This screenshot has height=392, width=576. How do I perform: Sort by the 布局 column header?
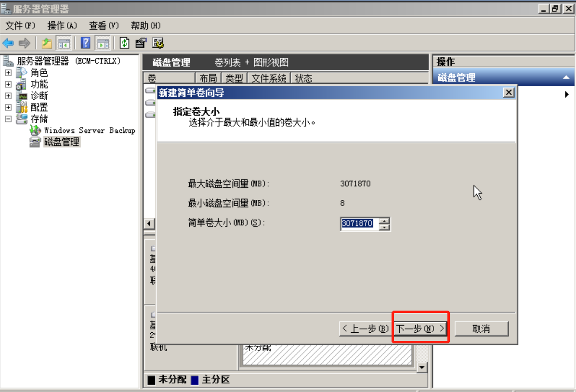(x=208, y=78)
